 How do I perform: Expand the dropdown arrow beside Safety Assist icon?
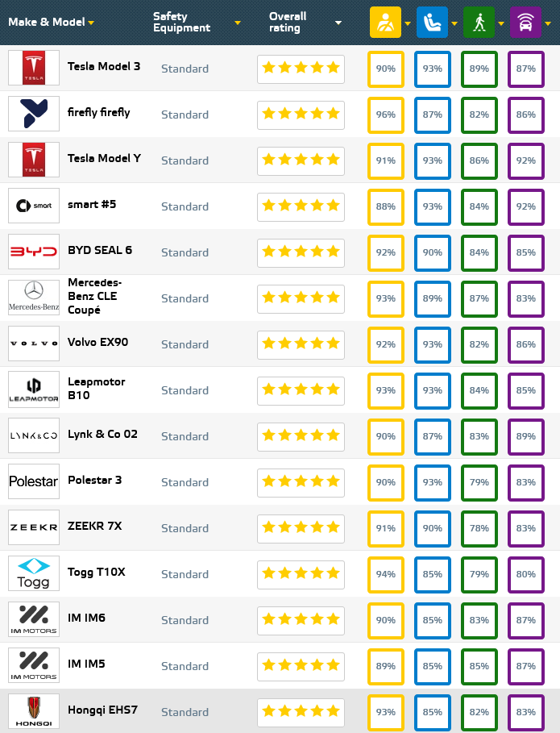(548, 23)
